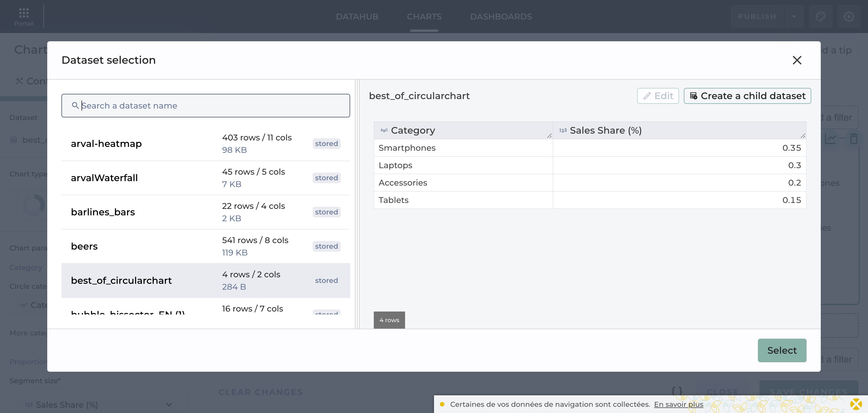This screenshot has height=413, width=868.
Task: Click the Sales Share column resize handle
Action: pos(803,136)
